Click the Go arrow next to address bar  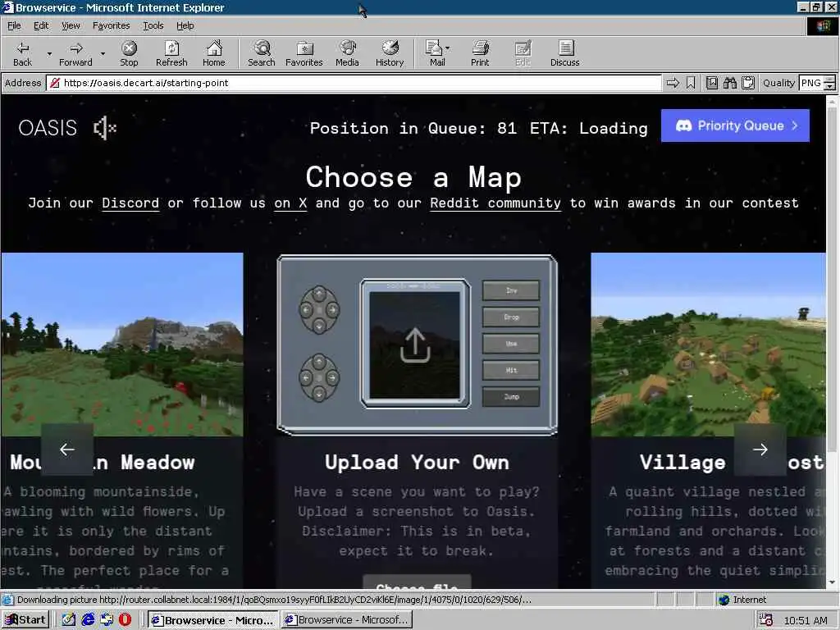click(x=673, y=83)
